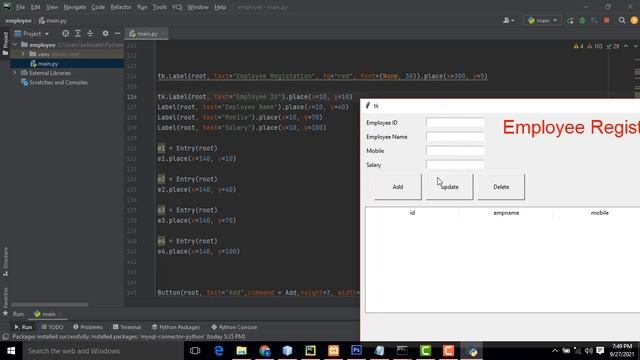The width and height of the screenshot is (640, 360).
Task: Open the File menu
Action: point(20,7)
